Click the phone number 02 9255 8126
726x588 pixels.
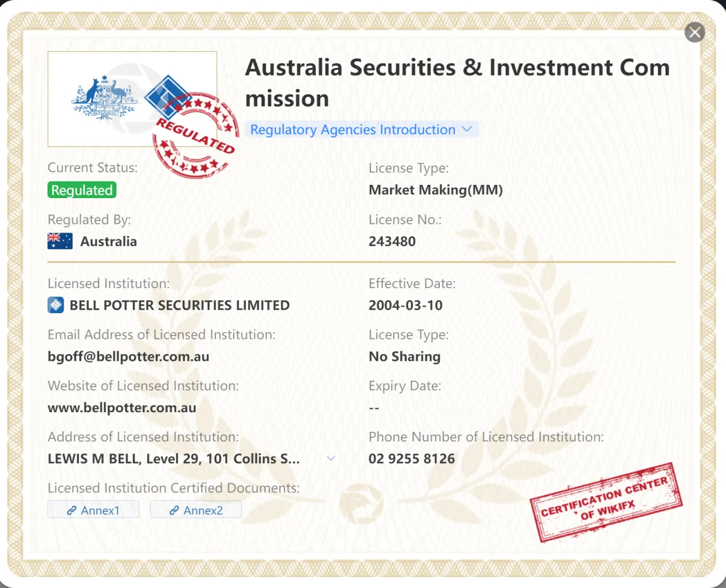[x=412, y=459]
